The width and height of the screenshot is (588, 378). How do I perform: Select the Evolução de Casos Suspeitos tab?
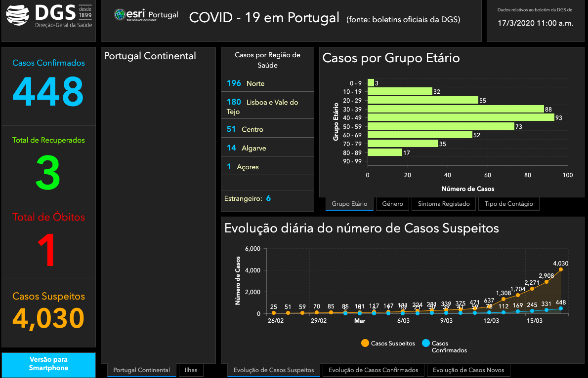(274, 370)
